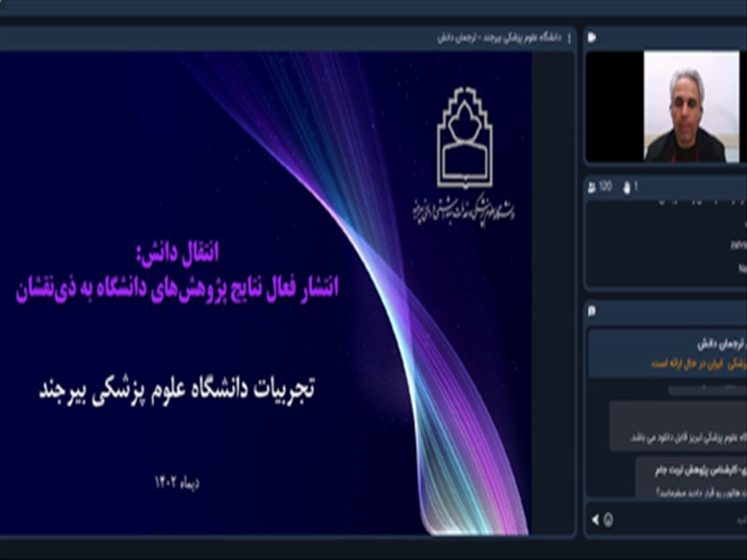Click the presentation slide "انتقال دانش"
Screen dimensions: 747x560
coord(266,293)
